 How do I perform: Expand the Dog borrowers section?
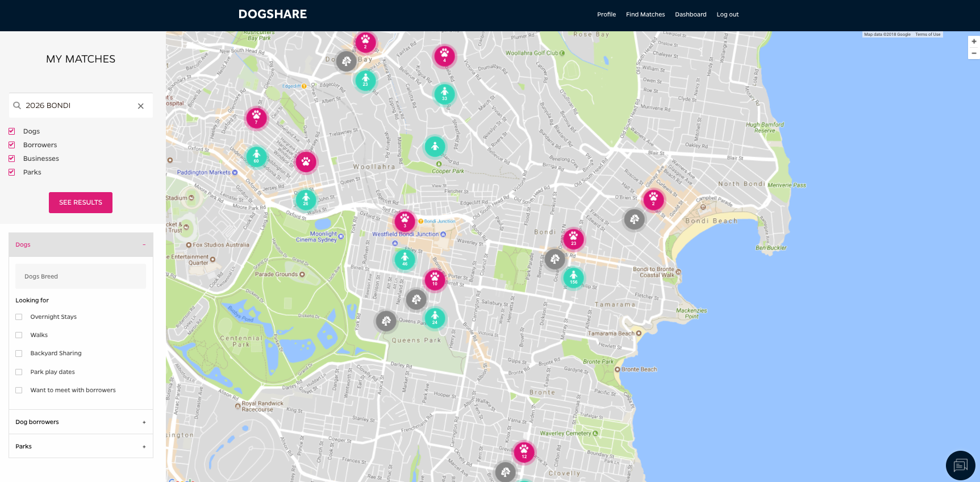(81, 422)
